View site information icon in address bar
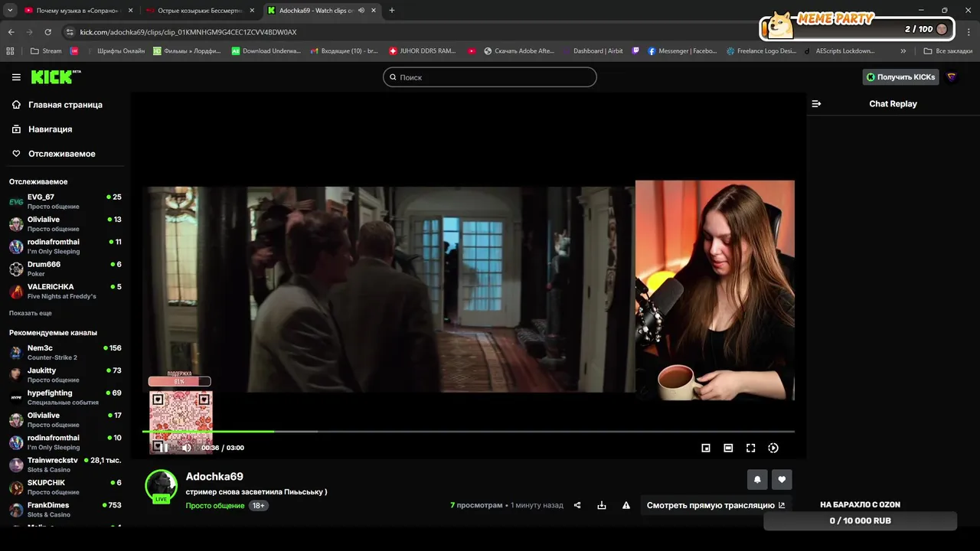The image size is (980, 551). click(x=70, y=32)
